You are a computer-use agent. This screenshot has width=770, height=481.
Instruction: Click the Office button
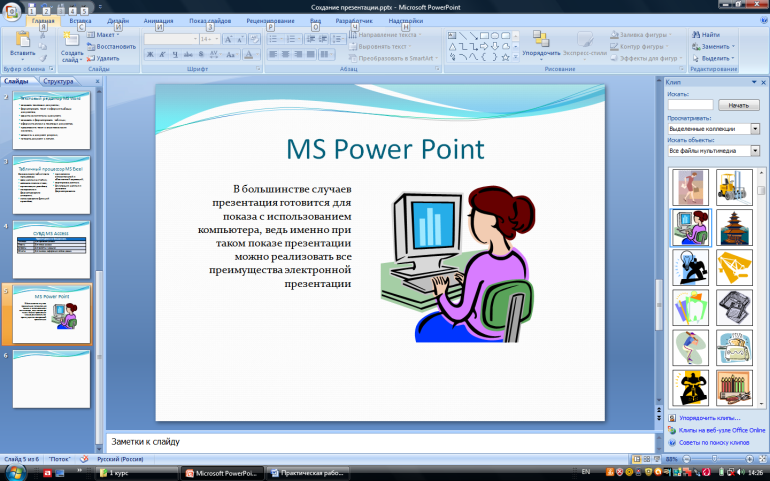click(x=11, y=11)
